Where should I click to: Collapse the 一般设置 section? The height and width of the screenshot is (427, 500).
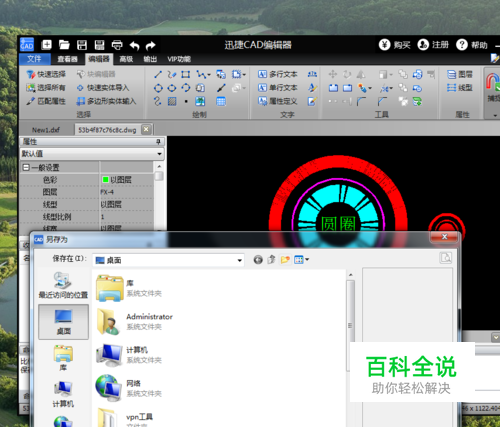[26, 167]
